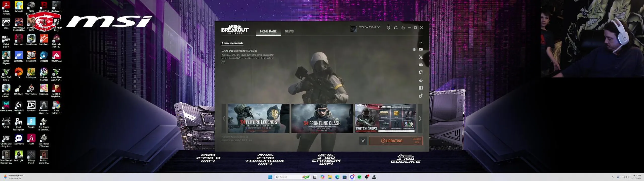This screenshot has width=644, height=181.
Task: Open the Twitch Drops banner
Action: click(x=385, y=118)
